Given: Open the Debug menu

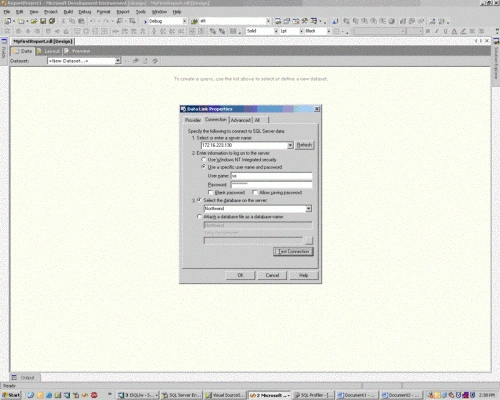Looking at the screenshot, I should point(85,12).
